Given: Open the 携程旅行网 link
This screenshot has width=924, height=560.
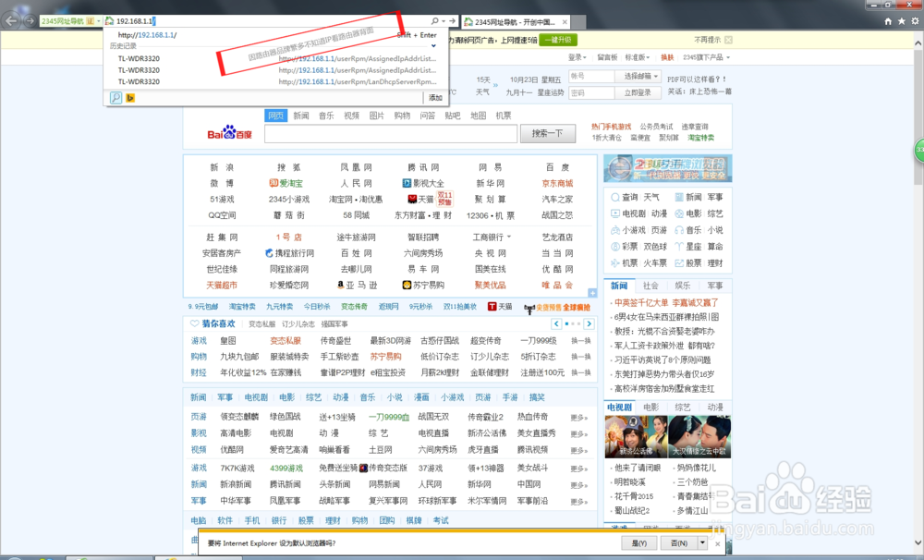Looking at the screenshot, I should point(289,253).
